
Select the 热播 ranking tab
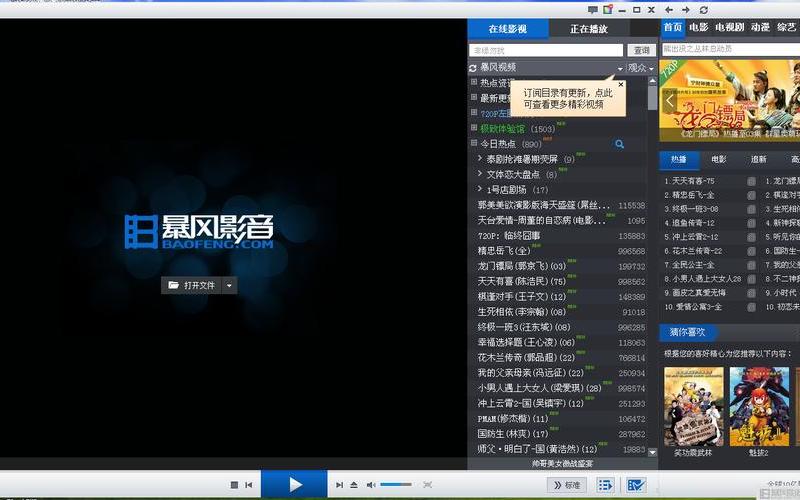tap(679, 160)
